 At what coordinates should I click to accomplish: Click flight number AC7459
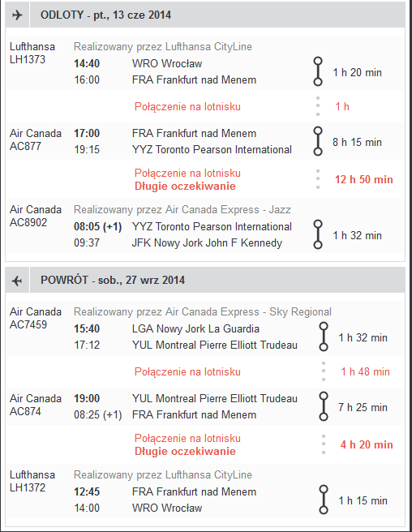[x=28, y=324]
